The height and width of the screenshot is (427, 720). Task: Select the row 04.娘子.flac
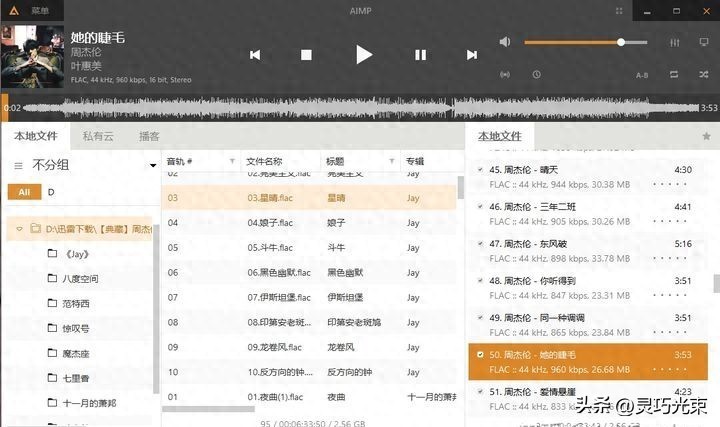click(x=309, y=223)
